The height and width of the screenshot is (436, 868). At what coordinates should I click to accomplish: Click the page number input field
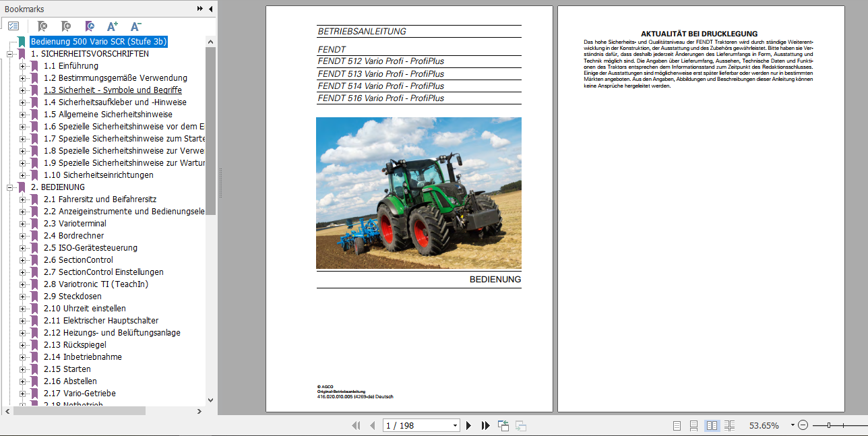[418, 425]
